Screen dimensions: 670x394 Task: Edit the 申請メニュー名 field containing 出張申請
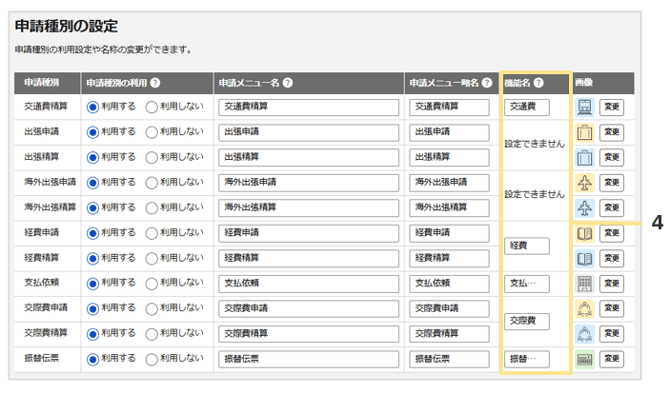point(309,132)
